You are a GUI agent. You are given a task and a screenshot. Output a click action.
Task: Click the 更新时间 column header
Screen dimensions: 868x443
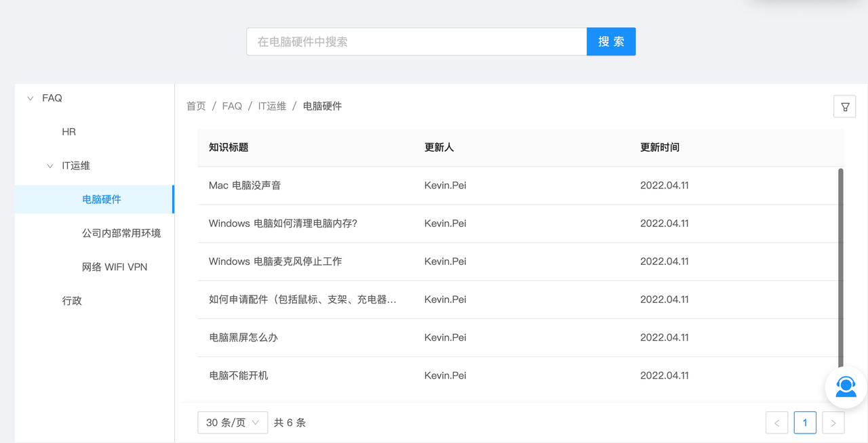point(660,148)
